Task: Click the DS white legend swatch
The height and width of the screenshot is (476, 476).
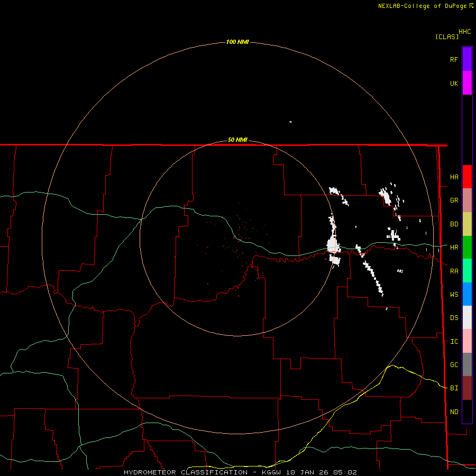Action: [467, 317]
